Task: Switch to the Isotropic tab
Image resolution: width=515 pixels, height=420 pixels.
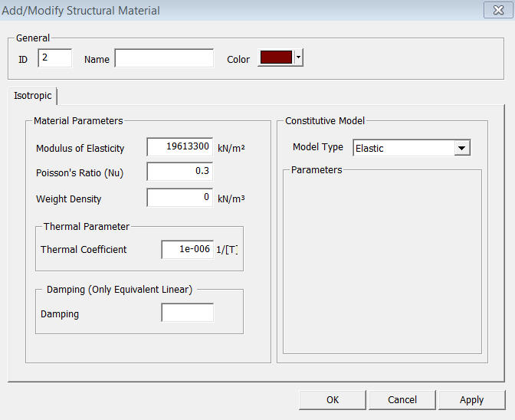Action: point(33,96)
